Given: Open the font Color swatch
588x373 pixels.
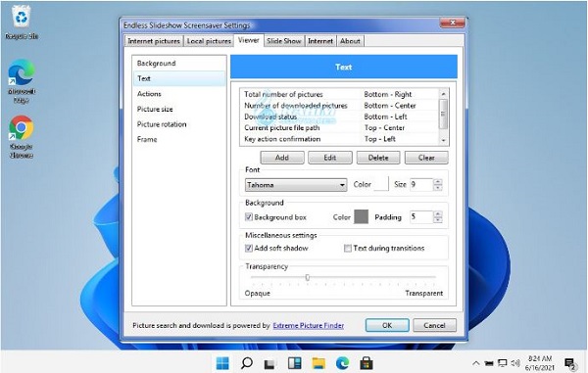Looking at the screenshot, I should tap(381, 184).
